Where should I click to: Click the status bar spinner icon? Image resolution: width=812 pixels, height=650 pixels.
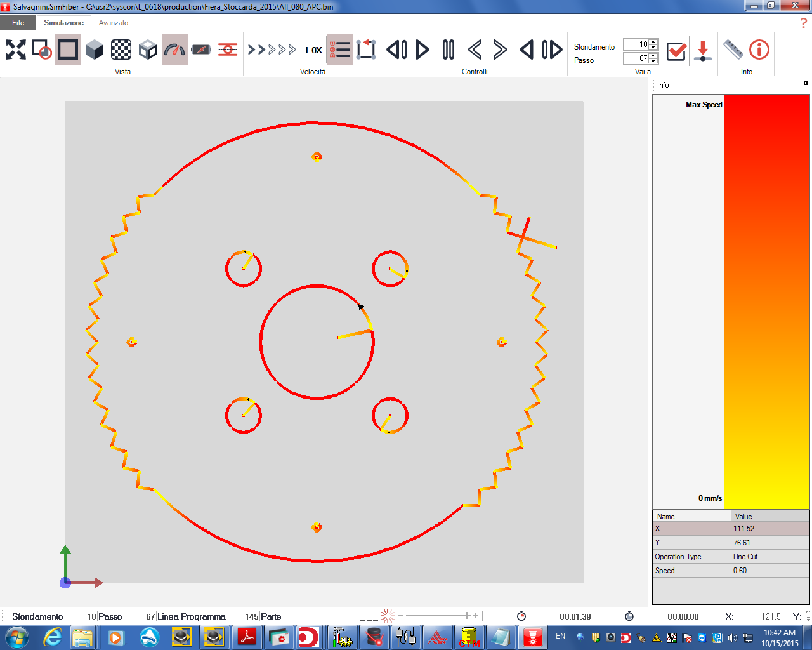[388, 616]
